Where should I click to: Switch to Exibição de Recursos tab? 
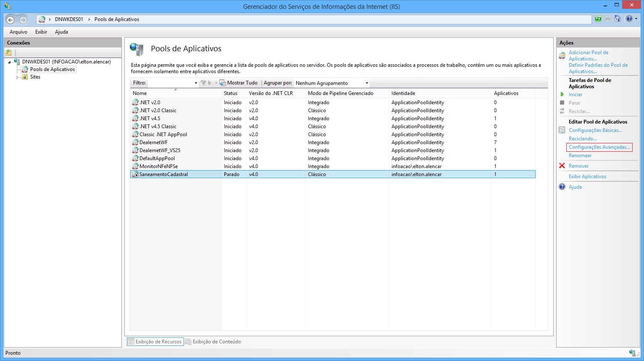pos(155,342)
